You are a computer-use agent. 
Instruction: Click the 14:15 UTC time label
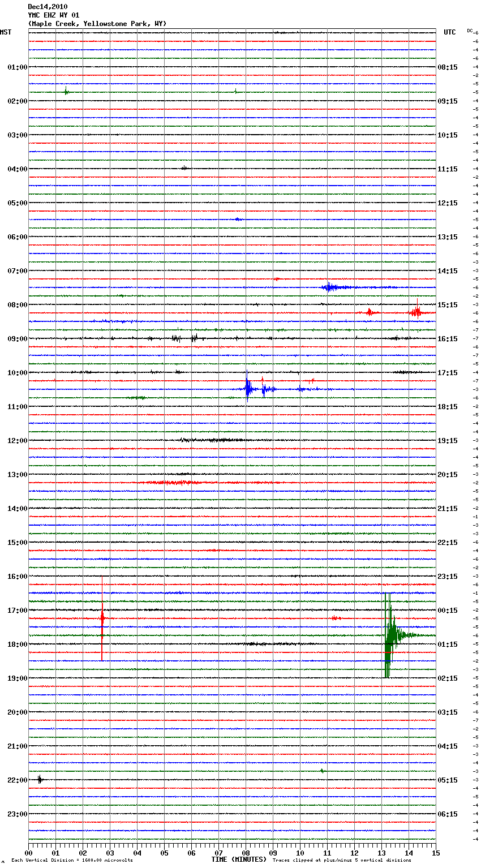point(448,271)
